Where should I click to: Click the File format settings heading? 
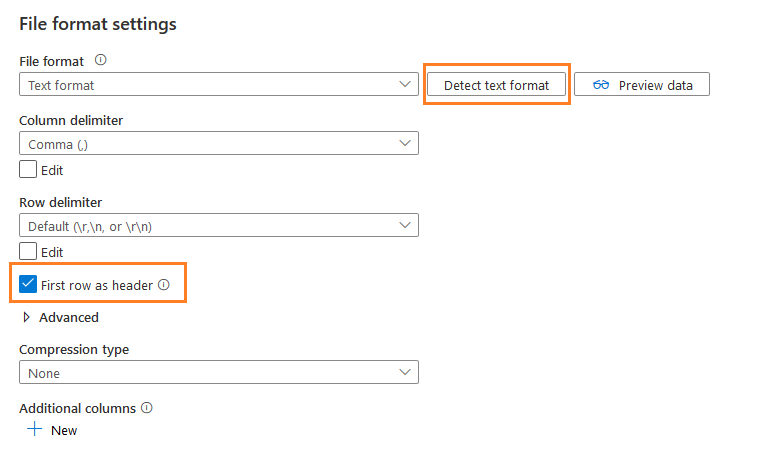pyautogui.click(x=98, y=23)
